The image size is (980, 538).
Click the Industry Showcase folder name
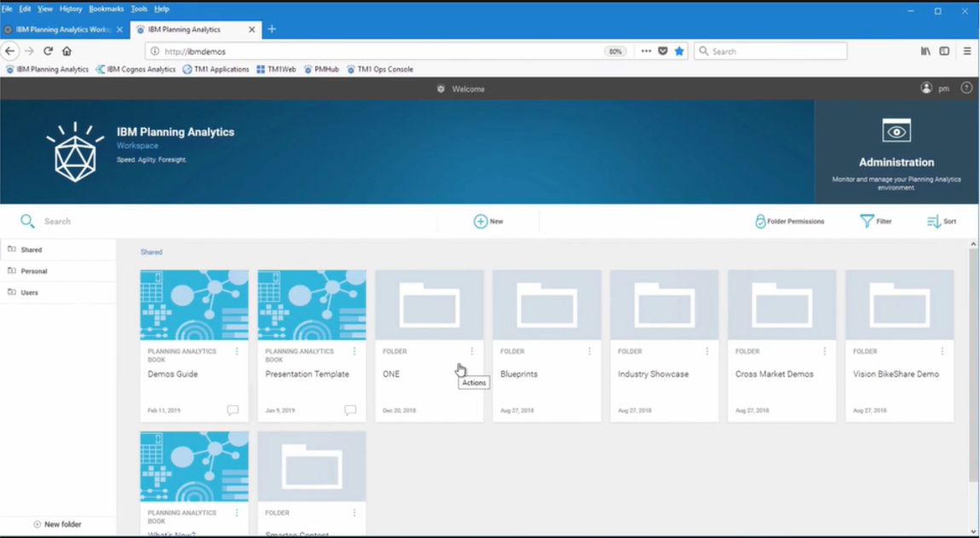coord(653,374)
